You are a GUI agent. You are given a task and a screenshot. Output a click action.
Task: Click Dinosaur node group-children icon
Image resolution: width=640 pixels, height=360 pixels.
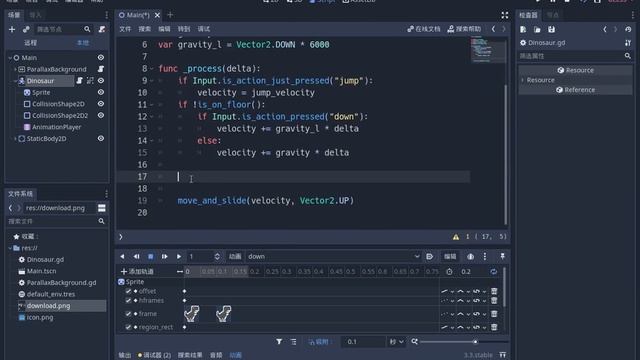(90, 81)
